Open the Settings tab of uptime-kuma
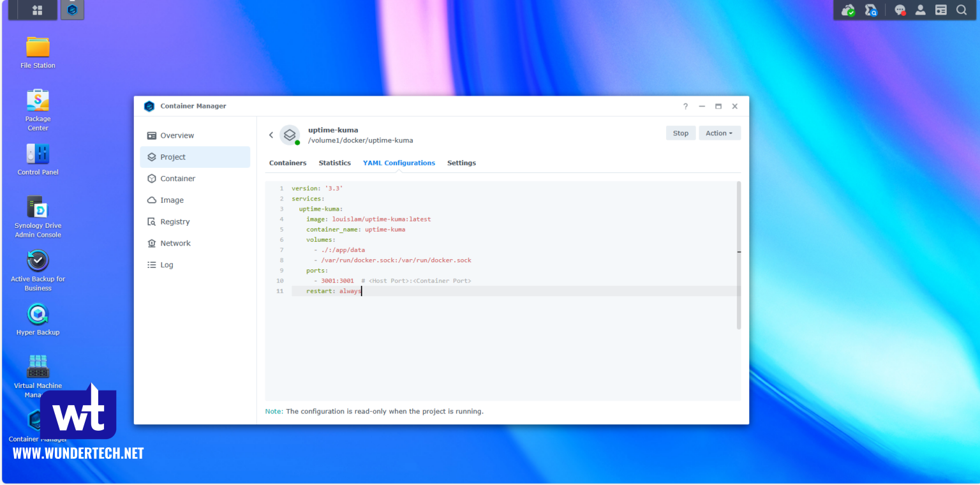 point(461,163)
